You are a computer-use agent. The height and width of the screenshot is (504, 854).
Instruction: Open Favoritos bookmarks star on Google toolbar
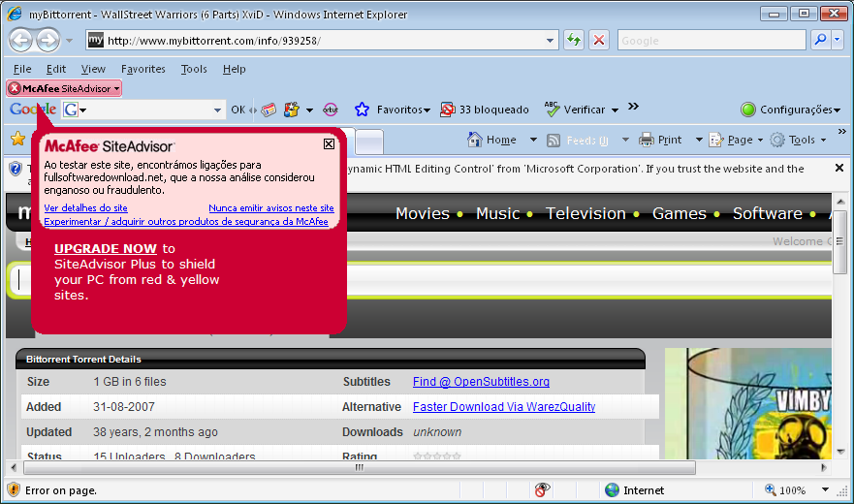click(x=392, y=110)
